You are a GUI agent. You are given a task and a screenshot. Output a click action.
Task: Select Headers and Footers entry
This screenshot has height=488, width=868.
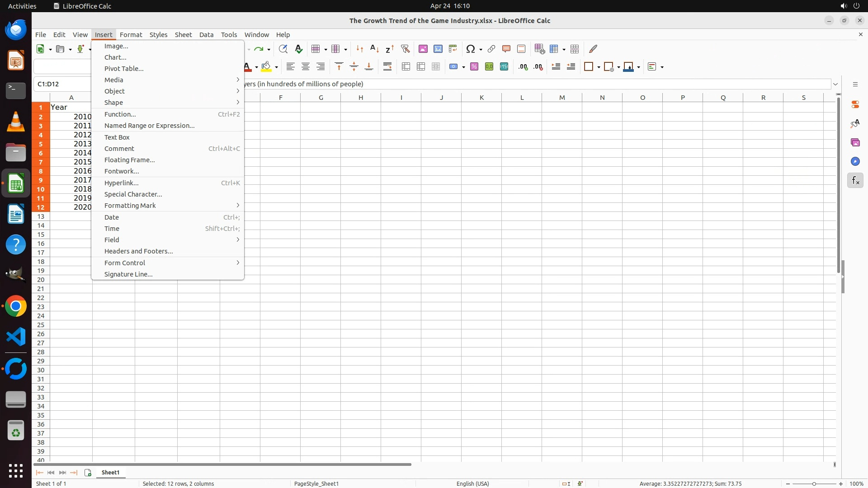click(x=138, y=251)
